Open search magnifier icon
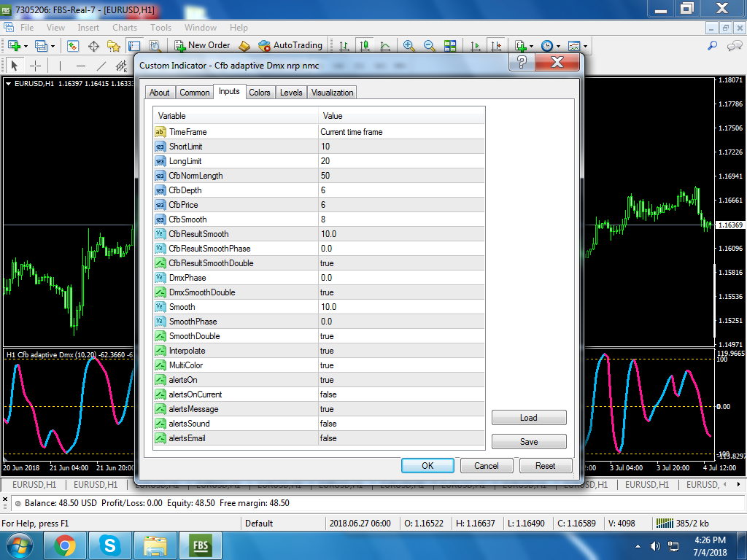 coord(712,46)
